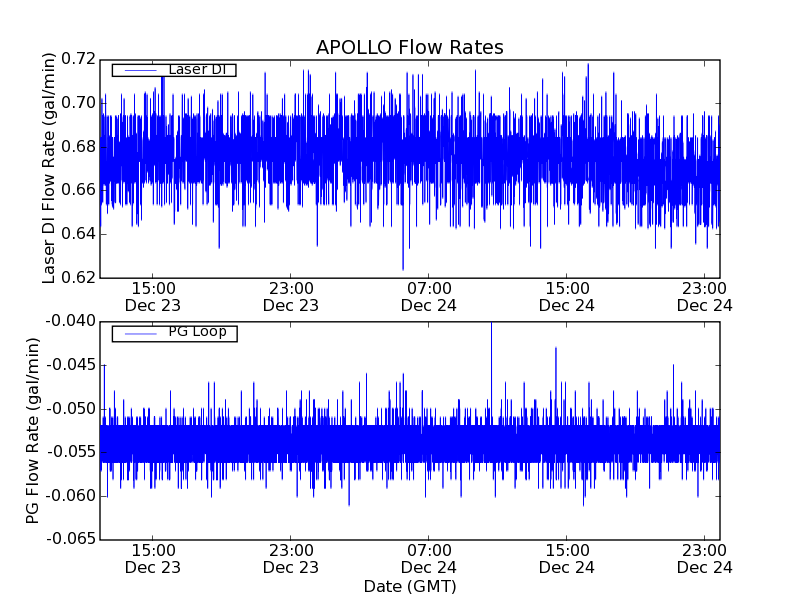The image size is (800, 600).
Task: Click bottom plot's 15:00 Dec 24 time label
Action: click(566, 558)
